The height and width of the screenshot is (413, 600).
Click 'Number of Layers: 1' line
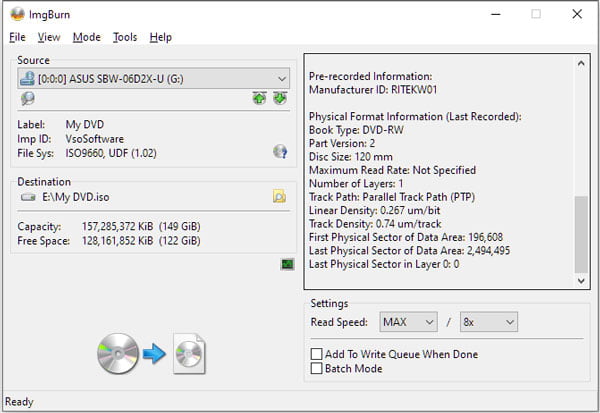356,183
